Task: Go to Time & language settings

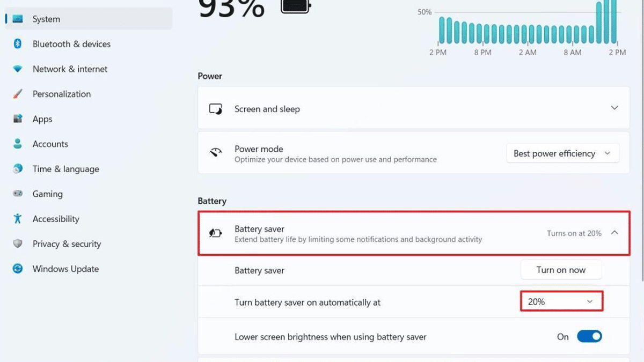Action: pyautogui.click(x=65, y=169)
